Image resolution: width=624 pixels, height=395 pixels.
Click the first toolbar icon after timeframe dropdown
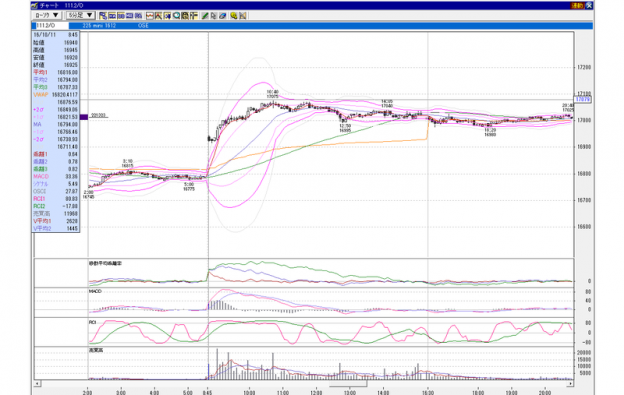coord(103,16)
